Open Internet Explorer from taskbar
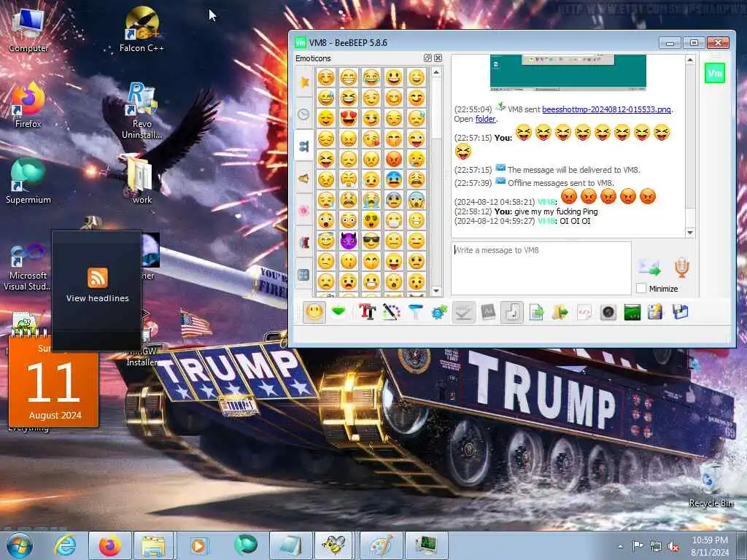 65,545
